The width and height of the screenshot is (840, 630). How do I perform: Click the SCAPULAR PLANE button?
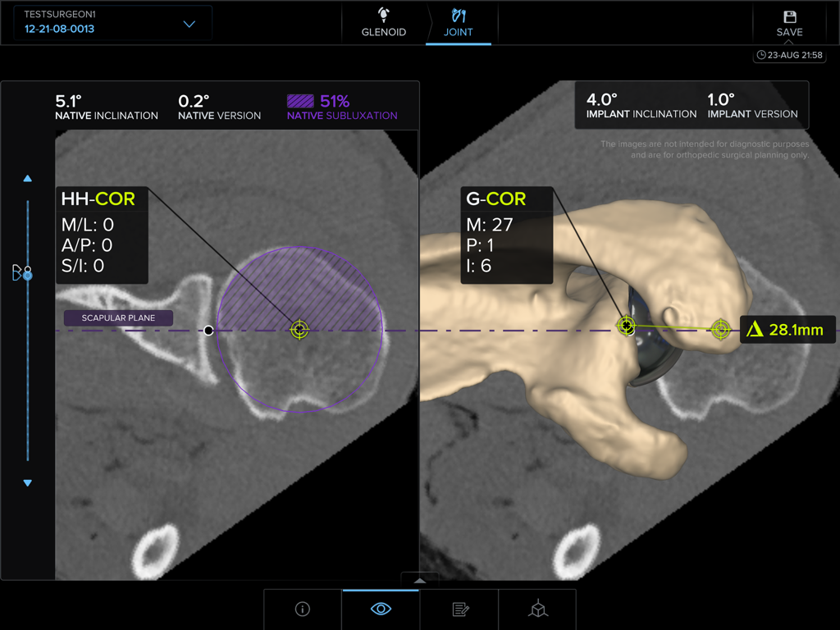117,317
